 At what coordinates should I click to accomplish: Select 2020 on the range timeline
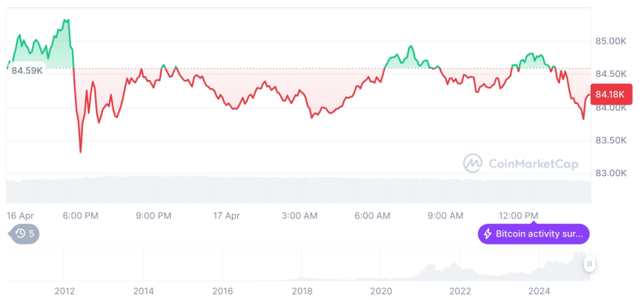pos(381,290)
